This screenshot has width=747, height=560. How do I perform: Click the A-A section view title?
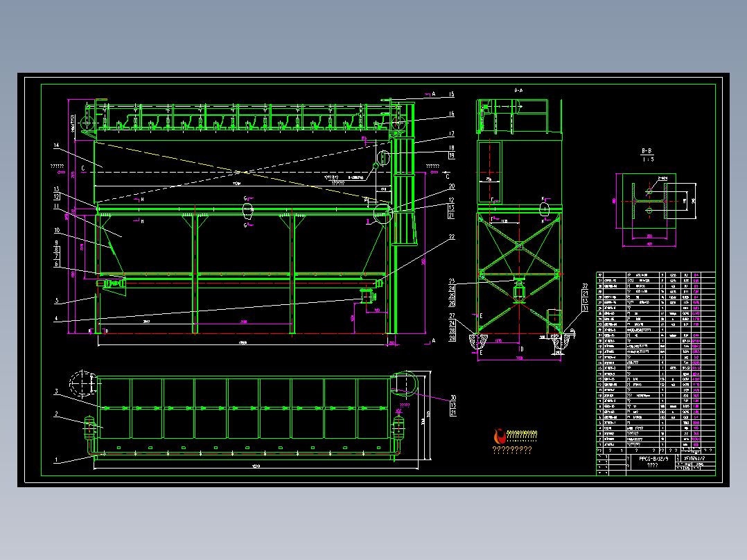pos(518,90)
